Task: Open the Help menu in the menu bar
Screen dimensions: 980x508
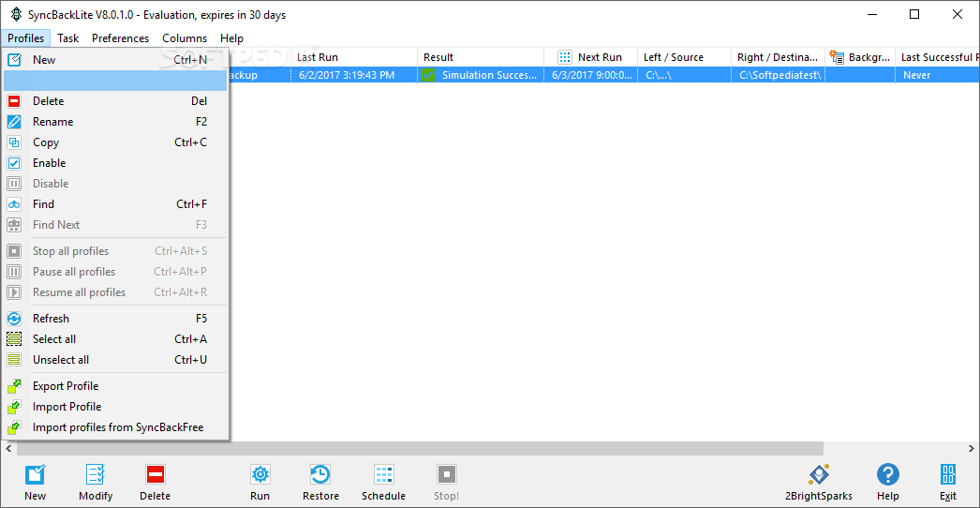Action: (x=231, y=38)
